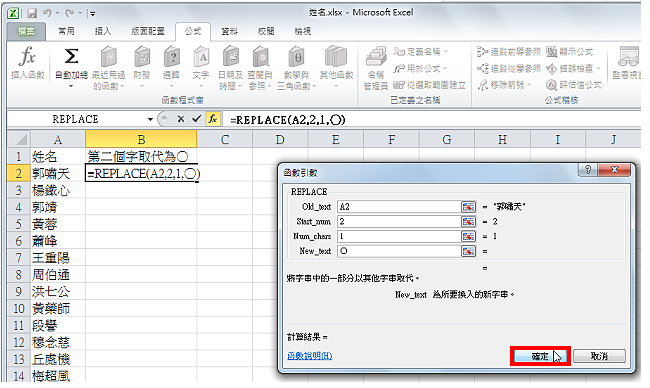This screenshot has width=650, height=388.
Task: Open the Name Manager icon
Action: pos(376,56)
